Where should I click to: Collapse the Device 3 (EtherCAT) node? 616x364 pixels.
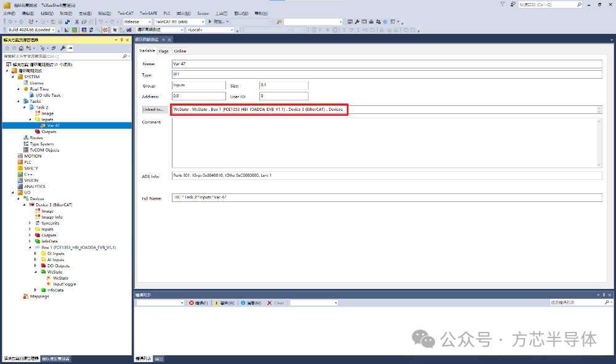(25, 205)
